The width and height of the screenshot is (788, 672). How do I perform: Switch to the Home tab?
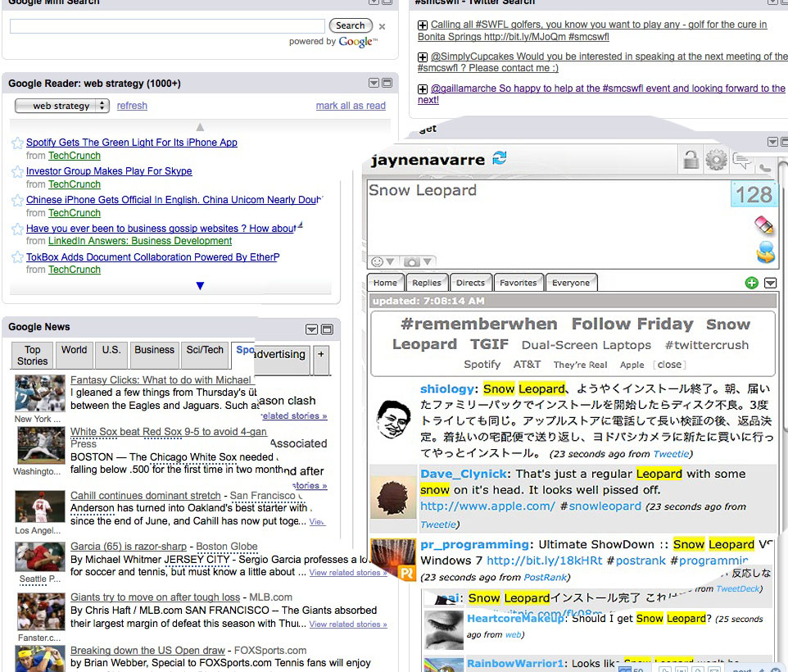point(386,283)
